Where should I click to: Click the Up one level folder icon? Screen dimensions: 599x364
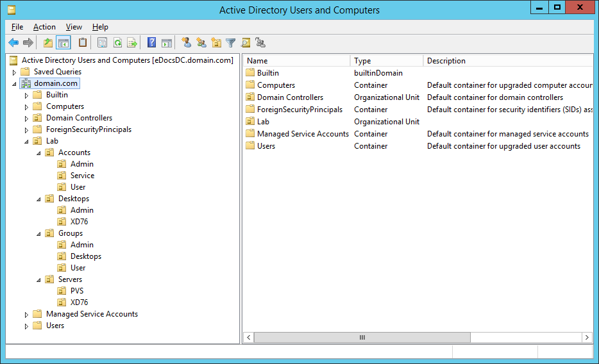pyautogui.click(x=48, y=43)
